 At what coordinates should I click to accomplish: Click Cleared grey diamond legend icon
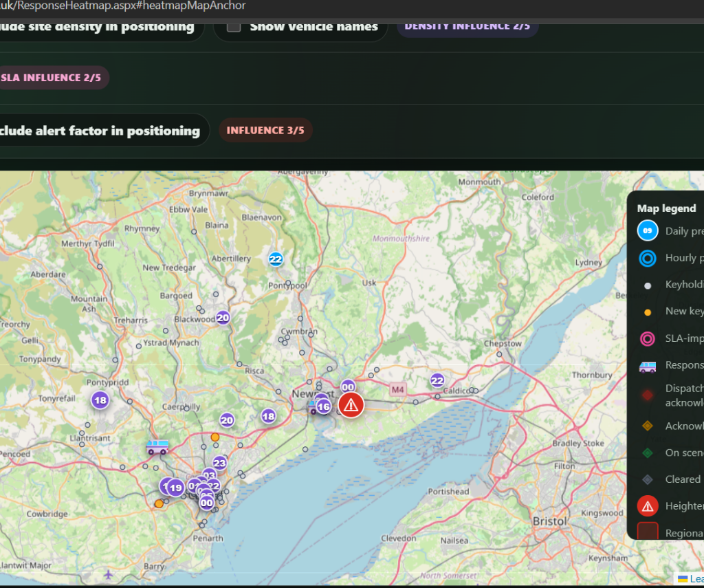coord(648,480)
